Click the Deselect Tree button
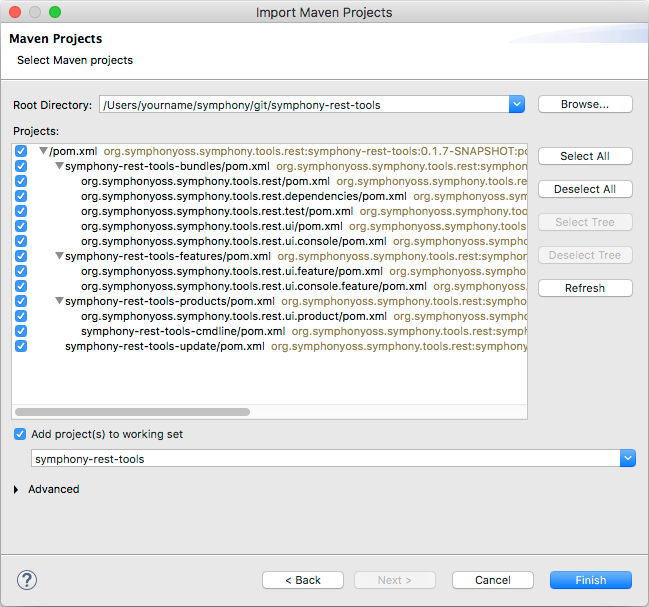The width and height of the screenshot is (649, 607). coord(585,255)
